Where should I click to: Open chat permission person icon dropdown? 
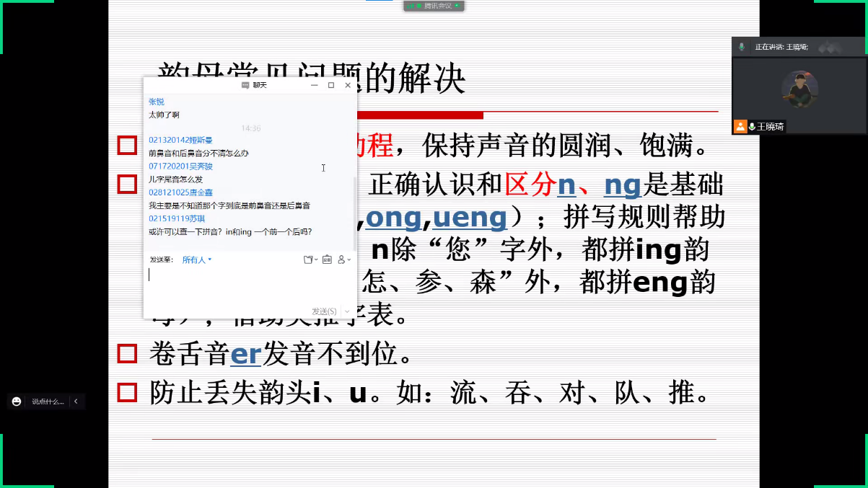[x=343, y=259]
